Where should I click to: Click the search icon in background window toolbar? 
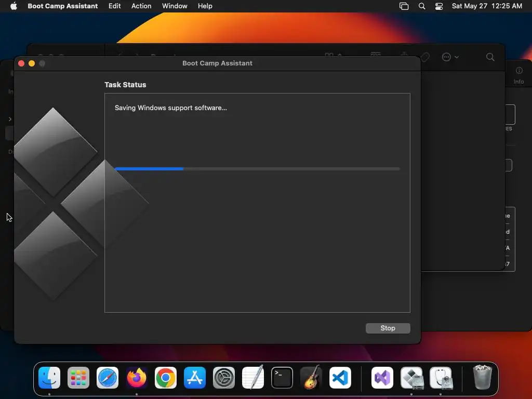(490, 57)
